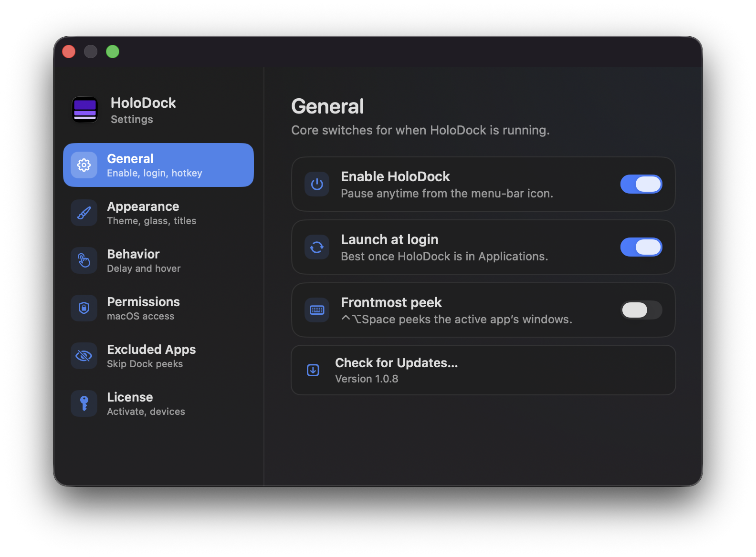Select the General sidebar section
756x557 pixels.
click(x=158, y=165)
